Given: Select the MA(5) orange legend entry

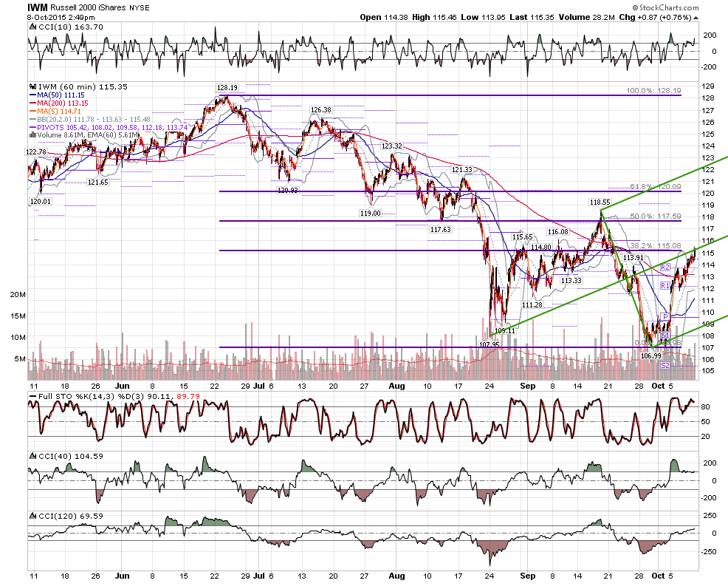Looking at the screenshot, I should point(55,111).
